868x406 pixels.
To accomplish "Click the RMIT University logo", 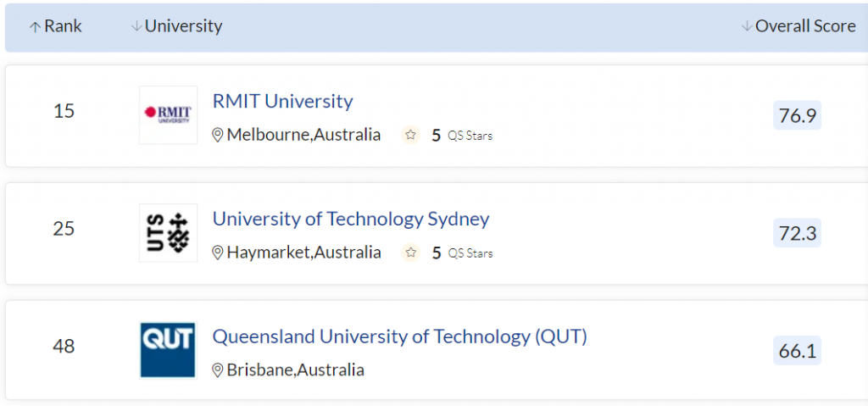I will click(x=168, y=114).
